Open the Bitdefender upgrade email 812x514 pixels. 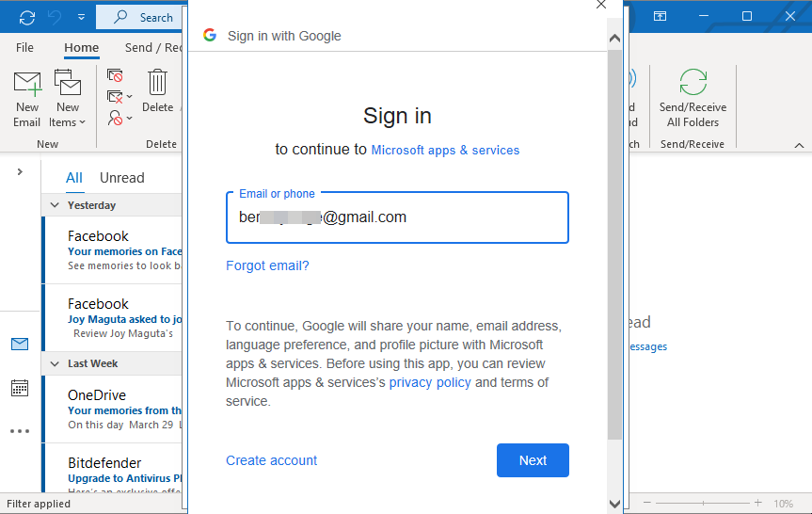pos(112,470)
